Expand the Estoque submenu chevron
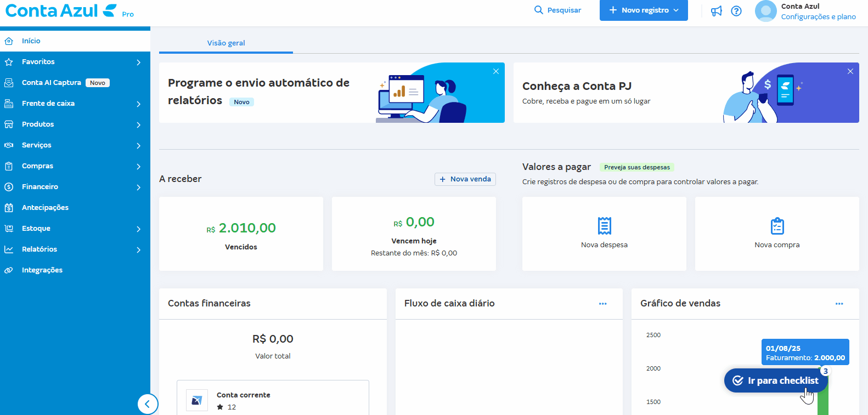This screenshot has width=868, height=415. tap(139, 229)
